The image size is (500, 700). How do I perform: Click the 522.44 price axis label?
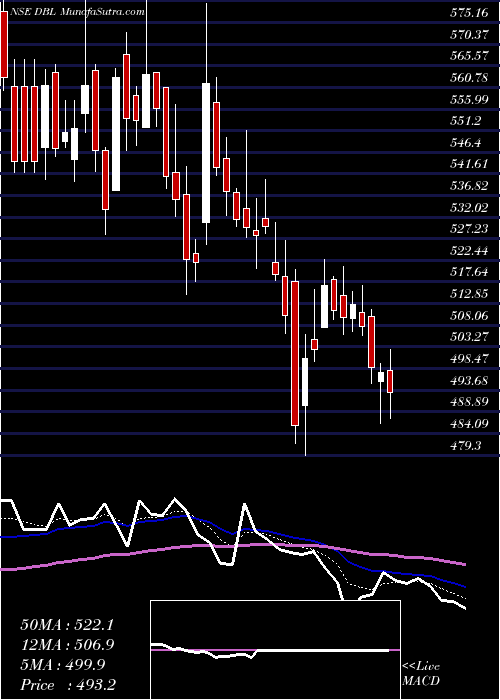(469, 251)
